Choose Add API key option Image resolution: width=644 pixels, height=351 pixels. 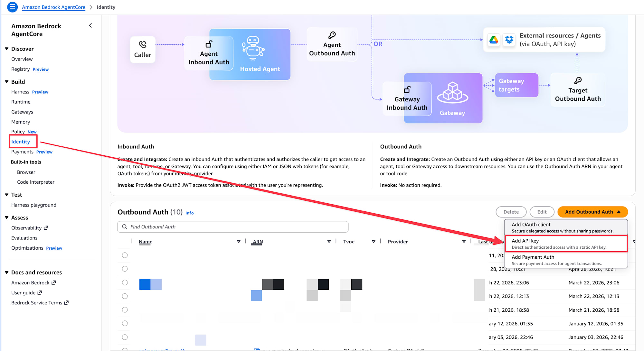tap(566, 244)
